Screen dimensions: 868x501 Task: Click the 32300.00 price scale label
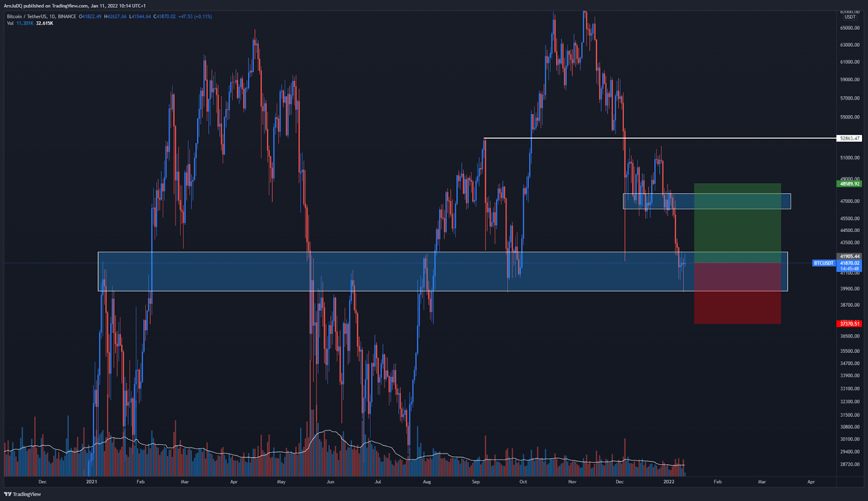(850, 402)
